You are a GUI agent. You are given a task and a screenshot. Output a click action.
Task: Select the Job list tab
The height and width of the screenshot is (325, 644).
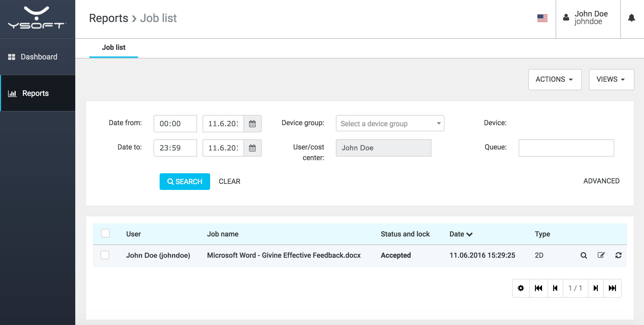click(114, 48)
